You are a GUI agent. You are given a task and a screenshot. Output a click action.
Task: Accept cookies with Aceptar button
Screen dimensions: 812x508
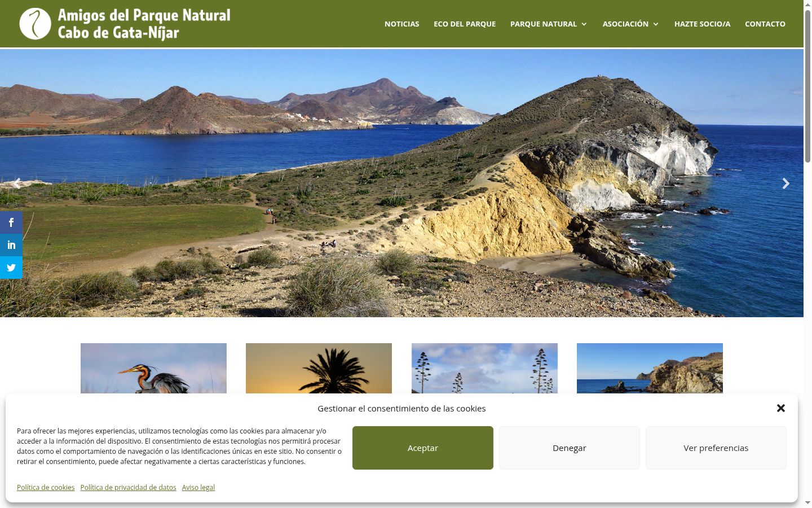coord(423,448)
